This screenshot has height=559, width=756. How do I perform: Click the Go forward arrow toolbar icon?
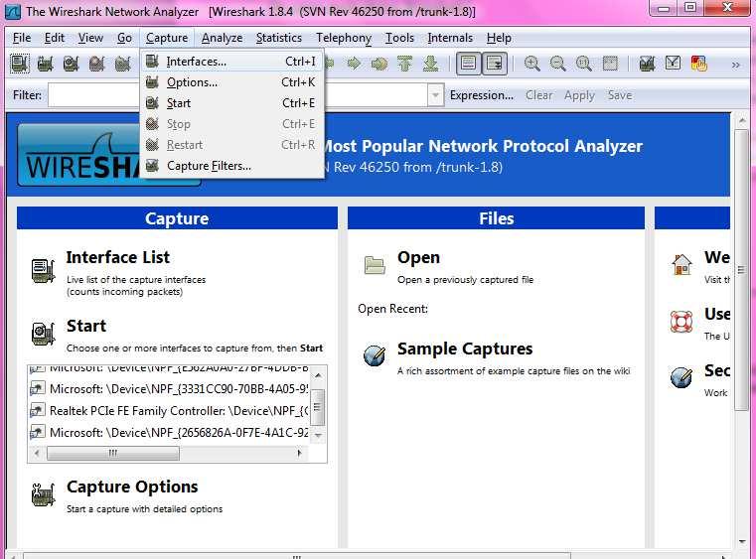coord(354,64)
